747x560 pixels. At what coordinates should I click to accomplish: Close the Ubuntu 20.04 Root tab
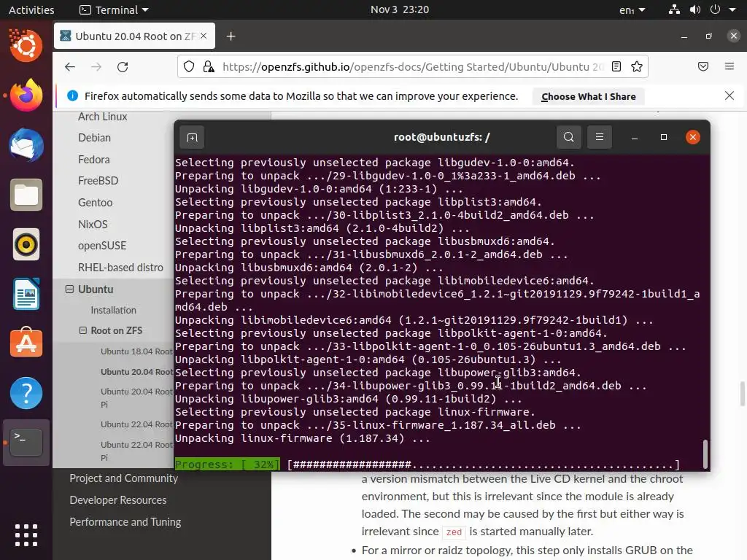(x=204, y=36)
